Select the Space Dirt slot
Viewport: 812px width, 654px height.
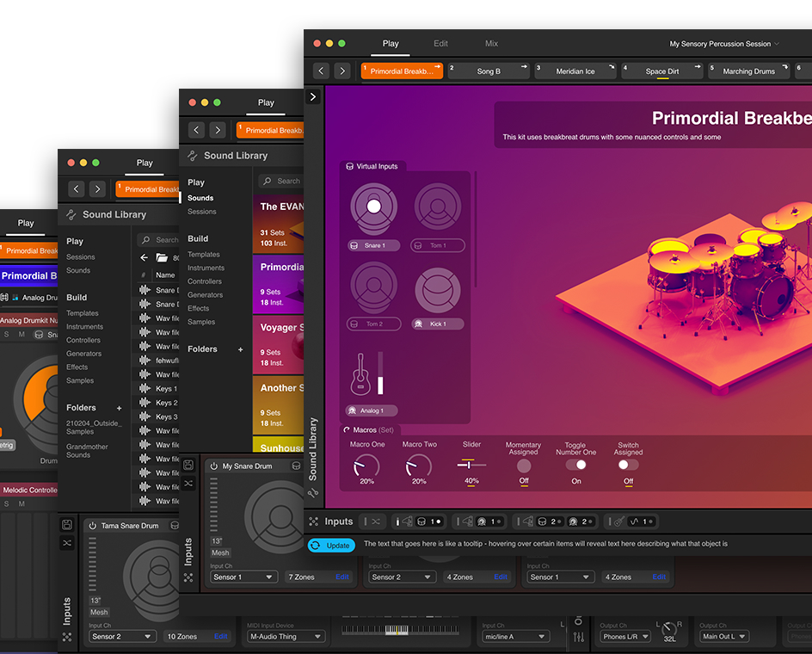[x=662, y=71]
